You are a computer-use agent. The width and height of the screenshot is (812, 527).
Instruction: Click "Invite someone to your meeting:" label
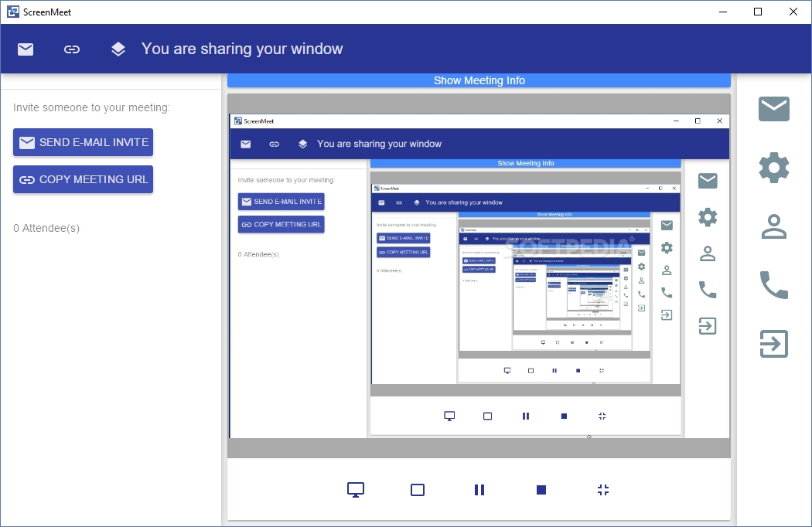click(92, 107)
